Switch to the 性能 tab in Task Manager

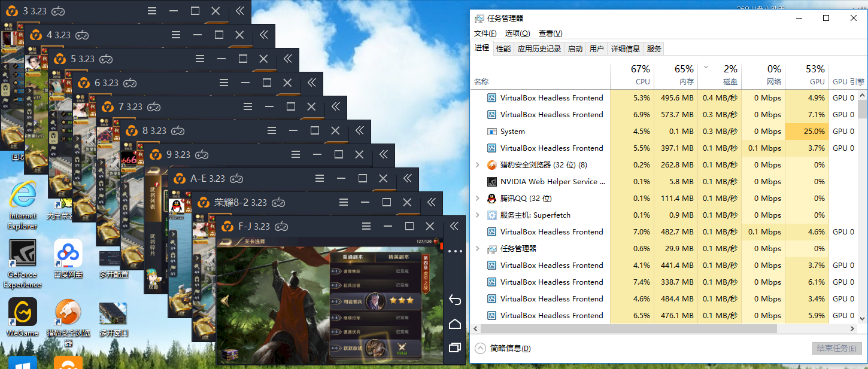[503, 49]
